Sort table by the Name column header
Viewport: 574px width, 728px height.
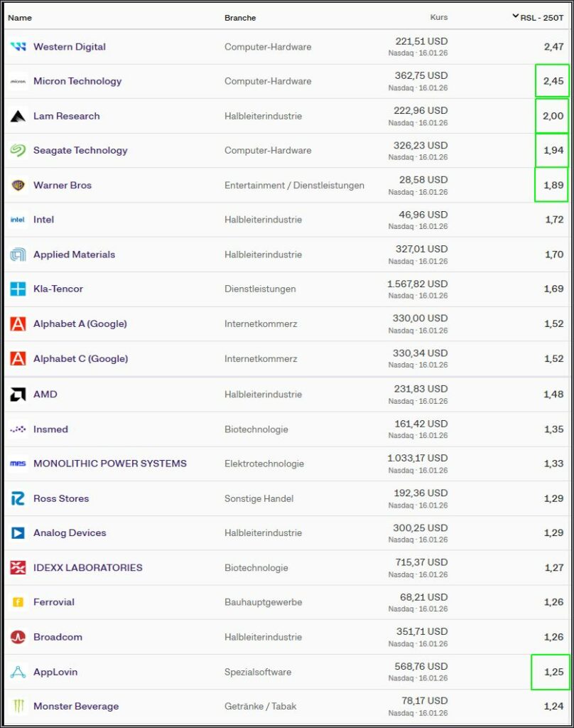point(20,18)
